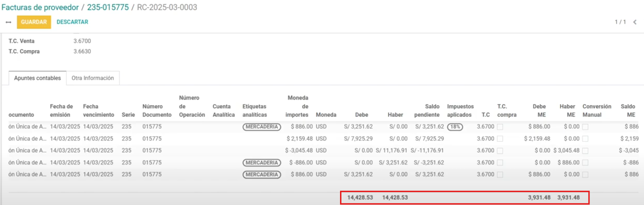This screenshot has height=205, width=644.
Task: Switch to the Otra Información tab
Action: (x=93, y=78)
